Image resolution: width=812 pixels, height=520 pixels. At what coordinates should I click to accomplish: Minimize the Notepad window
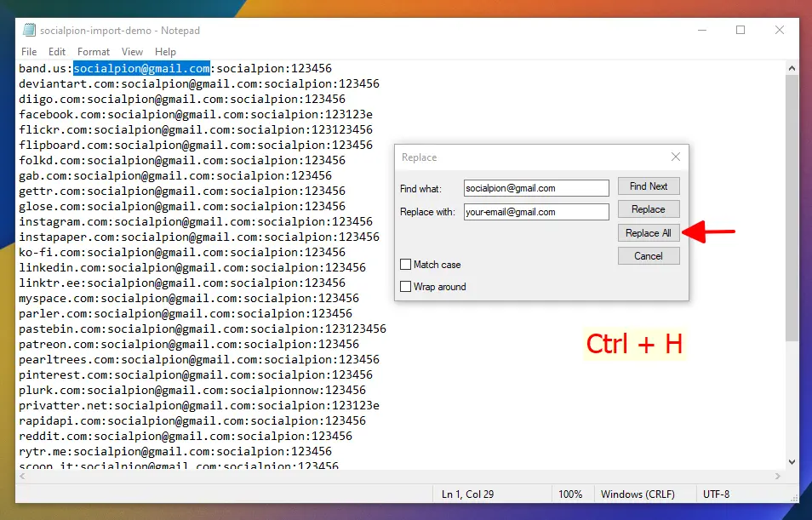[x=702, y=30]
